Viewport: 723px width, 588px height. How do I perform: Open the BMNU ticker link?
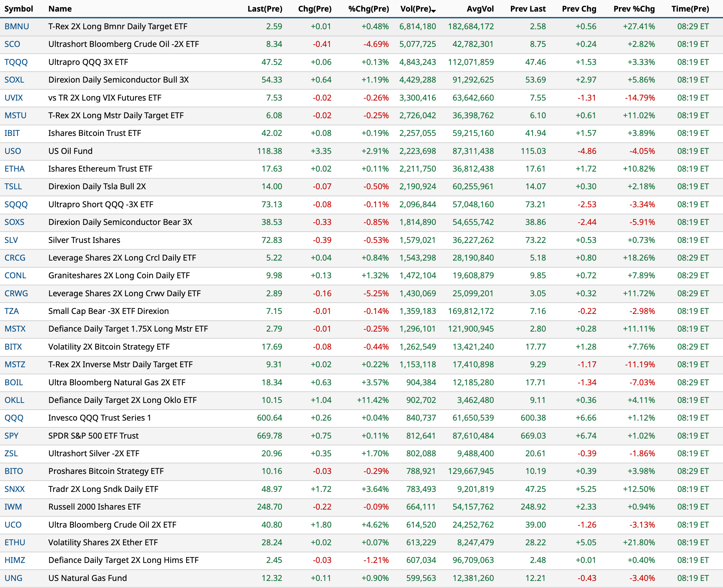coord(17,26)
